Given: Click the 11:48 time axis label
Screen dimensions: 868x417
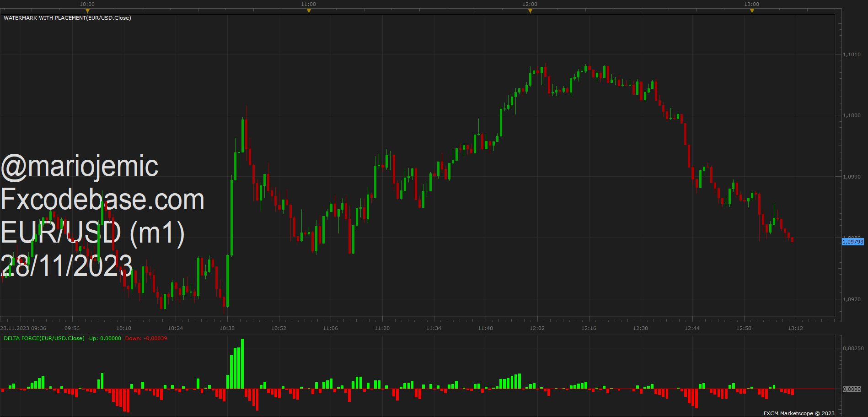Looking at the screenshot, I should pos(485,328).
